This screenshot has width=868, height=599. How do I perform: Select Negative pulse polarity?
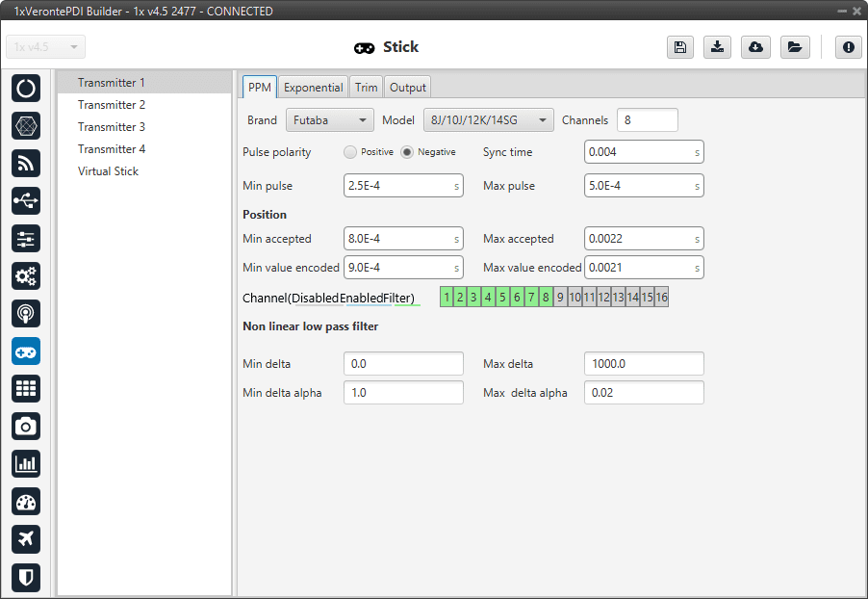[x=407, y=152]
